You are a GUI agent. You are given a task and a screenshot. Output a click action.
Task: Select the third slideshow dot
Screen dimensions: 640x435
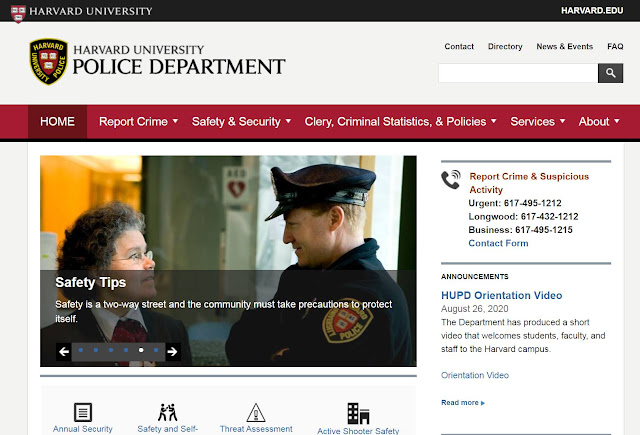coord(111,350)
